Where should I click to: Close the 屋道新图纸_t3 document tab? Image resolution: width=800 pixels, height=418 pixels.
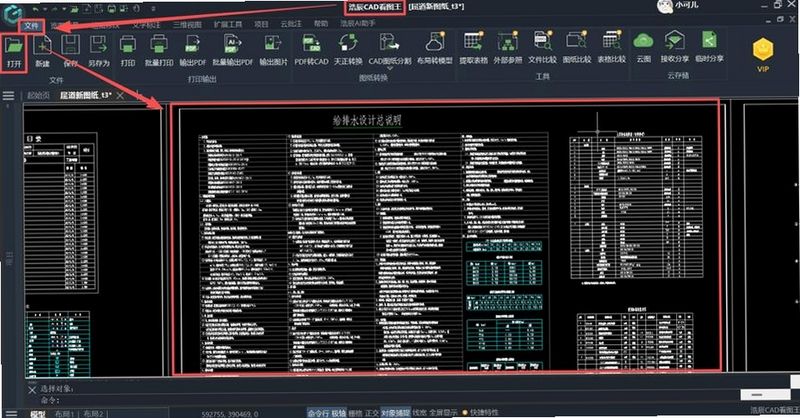click(120, 95)
